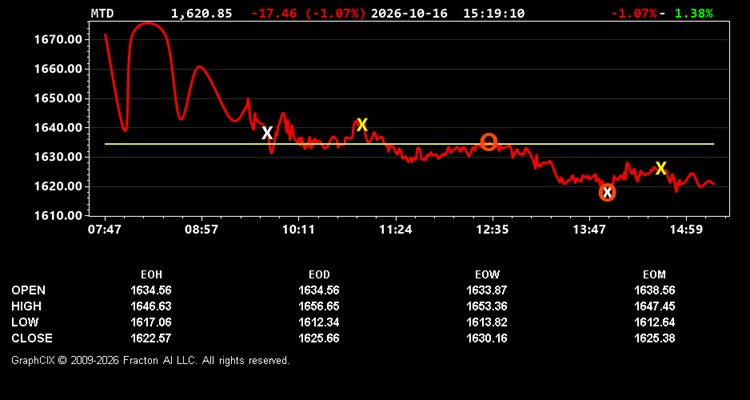Click the 1660.00 y-axis label
Image resolution: width=750 pixels, height=400 pixels.
coord(56,69)
